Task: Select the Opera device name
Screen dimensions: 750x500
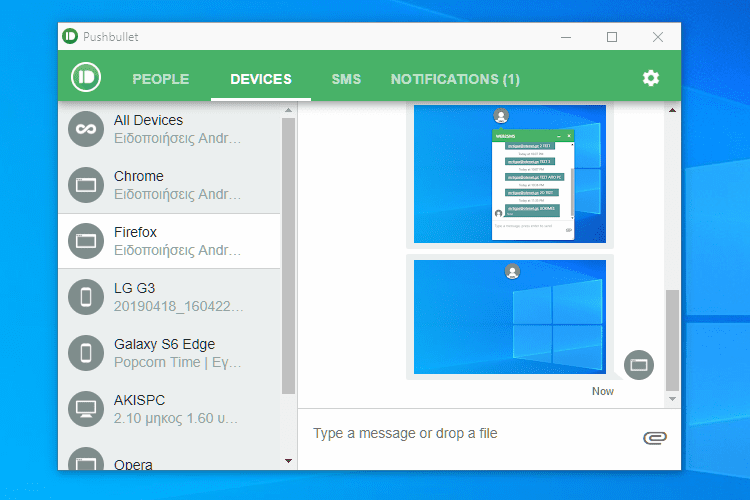Action: (133, 465)
